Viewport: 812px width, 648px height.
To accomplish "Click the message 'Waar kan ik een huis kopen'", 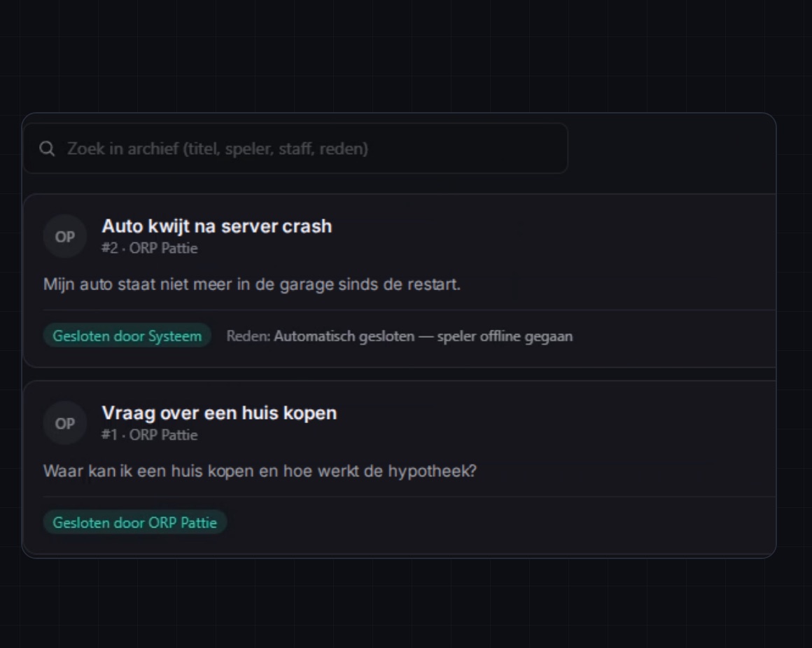I will 260,471.
